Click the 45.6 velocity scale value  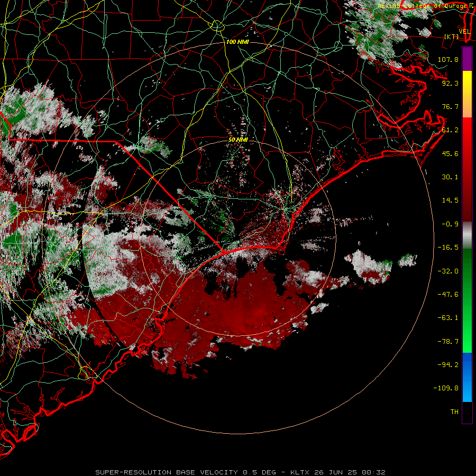pyautogui.click(x=450, y=153)
